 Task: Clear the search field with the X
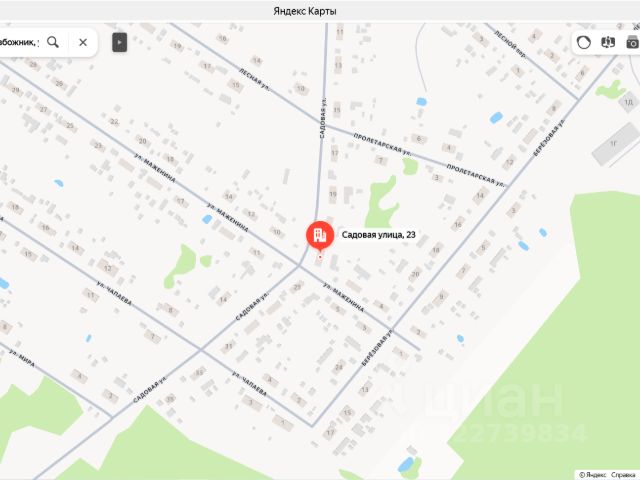tap(83, 42)
